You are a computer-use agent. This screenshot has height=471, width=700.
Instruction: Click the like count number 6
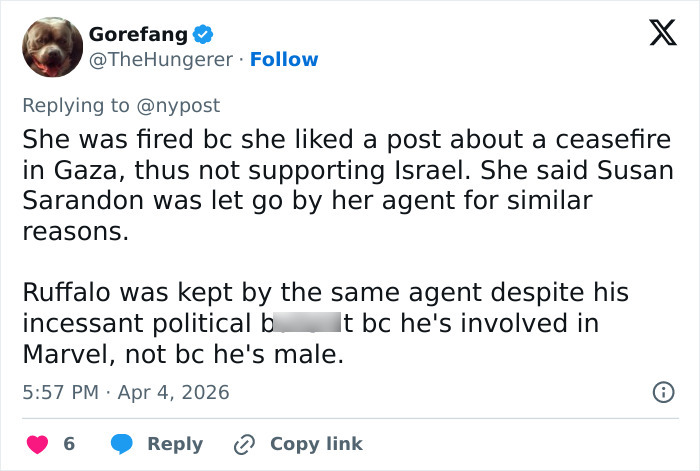coord(69,443)
